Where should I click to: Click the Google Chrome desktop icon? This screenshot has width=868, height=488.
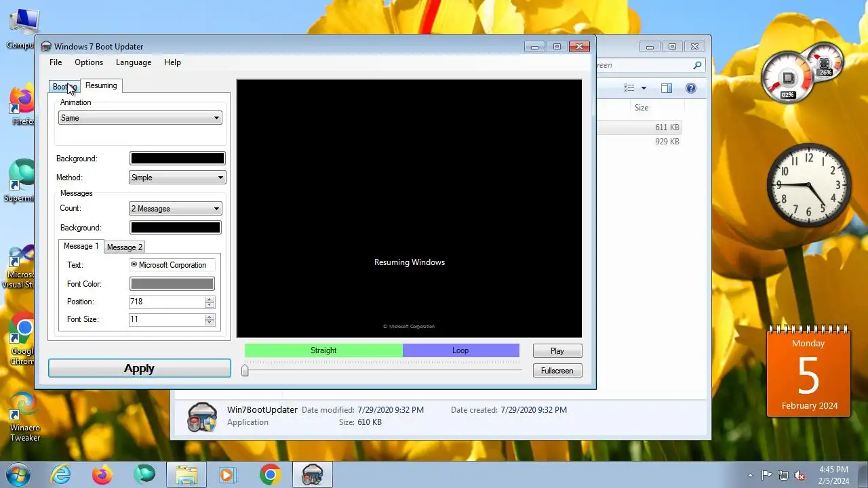22,340
